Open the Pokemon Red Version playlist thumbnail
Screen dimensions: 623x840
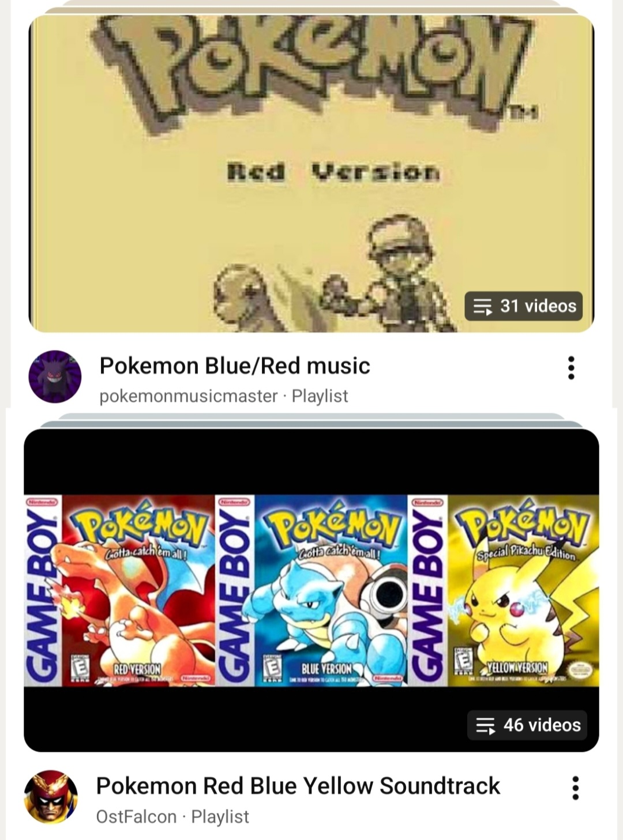tap(311, 174)
